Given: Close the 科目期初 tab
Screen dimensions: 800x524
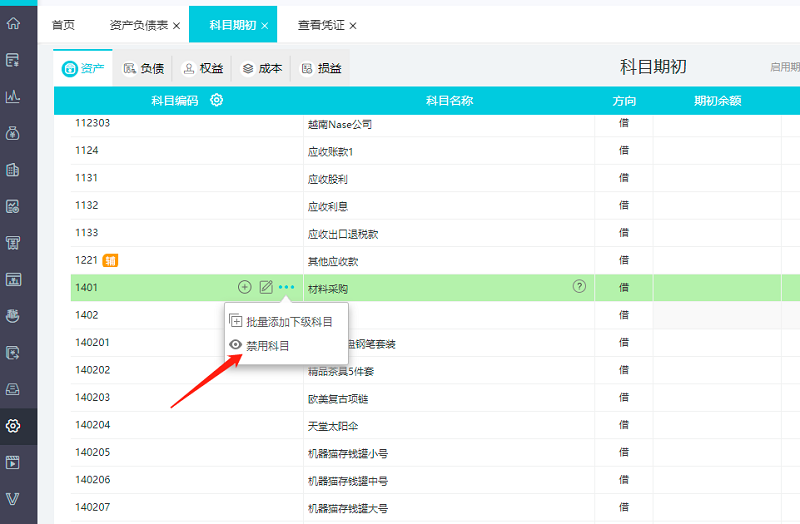Looking at the screenshot, I should pyautogui.click(x=265, y=26).
